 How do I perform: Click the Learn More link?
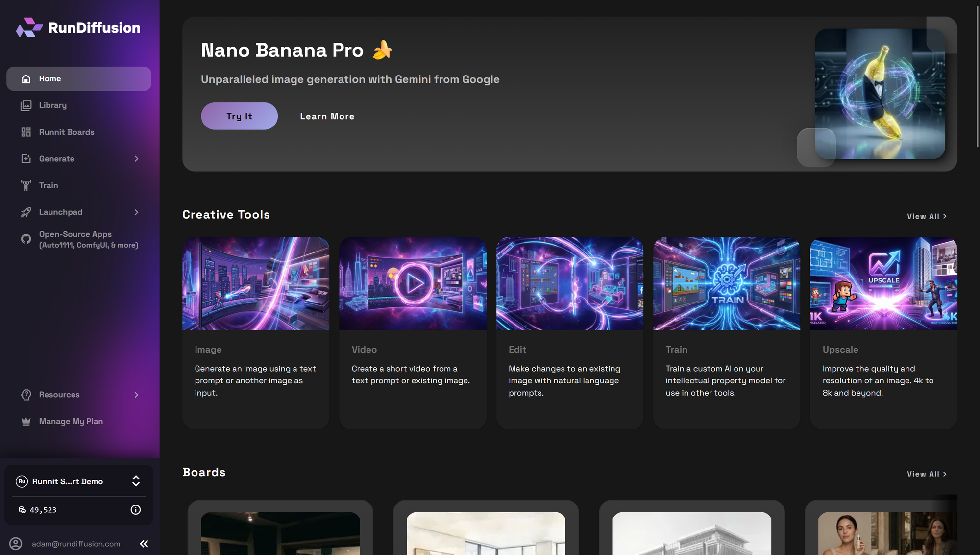pos(327,116)
